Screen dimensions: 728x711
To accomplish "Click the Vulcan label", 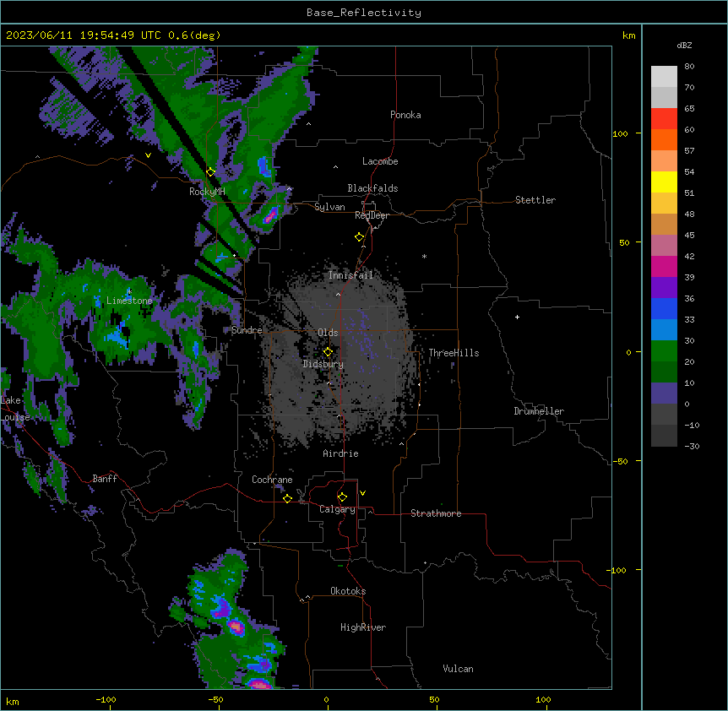I will (458, 669).
